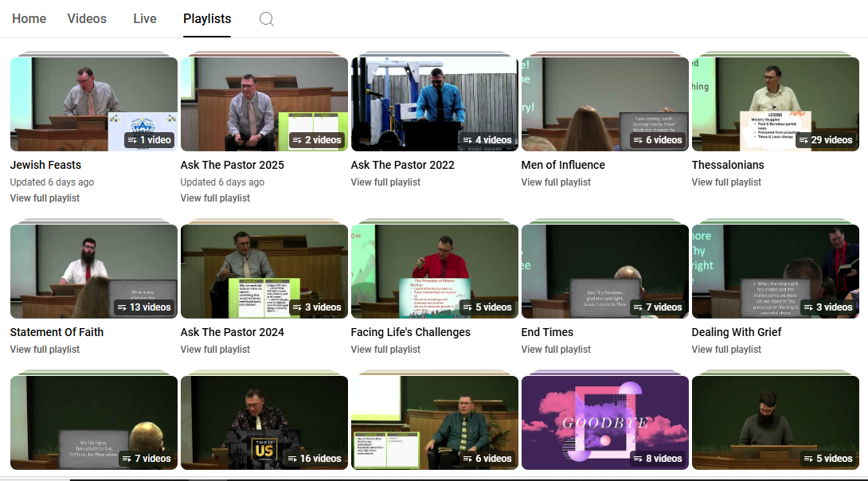This screenshot has width=868, height=481.
Task: Open the Thessalonians playlist thumbnail
Action: point(776,104)
